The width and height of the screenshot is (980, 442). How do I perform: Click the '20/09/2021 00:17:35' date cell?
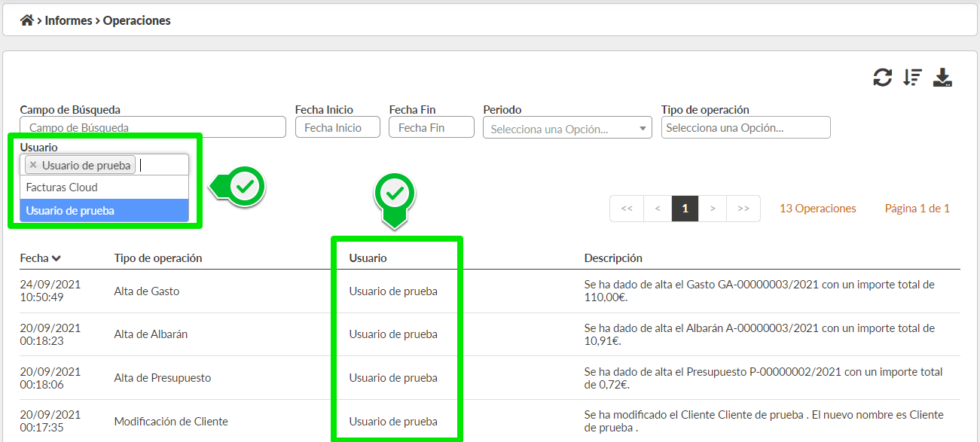tap(50, 422)
